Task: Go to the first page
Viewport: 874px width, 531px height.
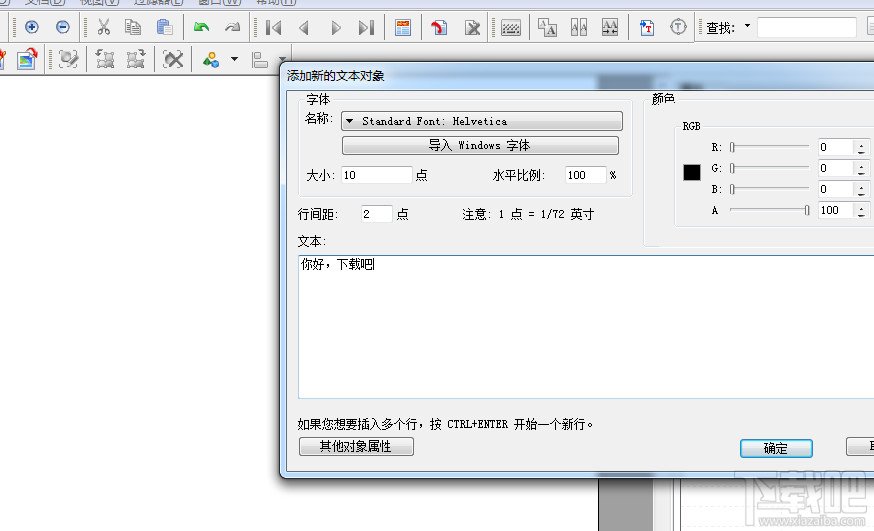Action: [273, 27]
